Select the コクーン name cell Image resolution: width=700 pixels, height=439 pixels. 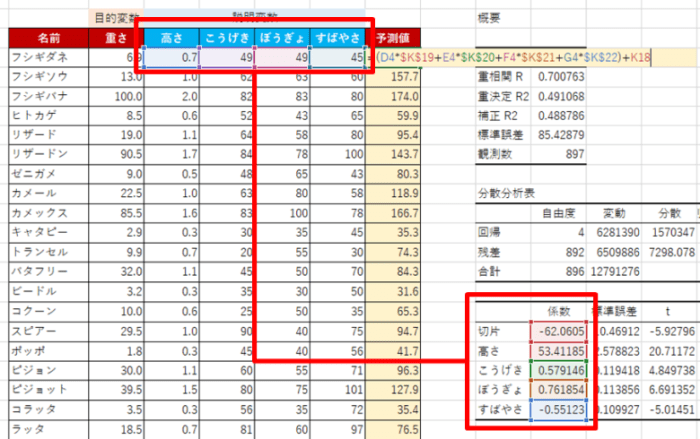[49, 311]
